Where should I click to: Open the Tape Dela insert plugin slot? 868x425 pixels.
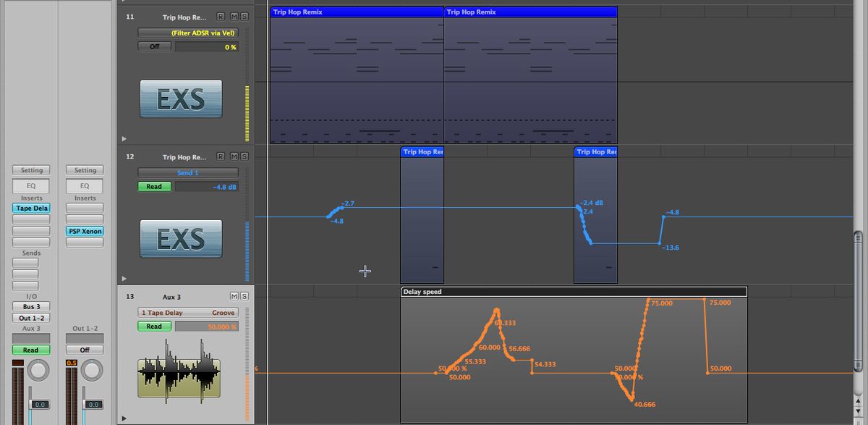(30, 208)
